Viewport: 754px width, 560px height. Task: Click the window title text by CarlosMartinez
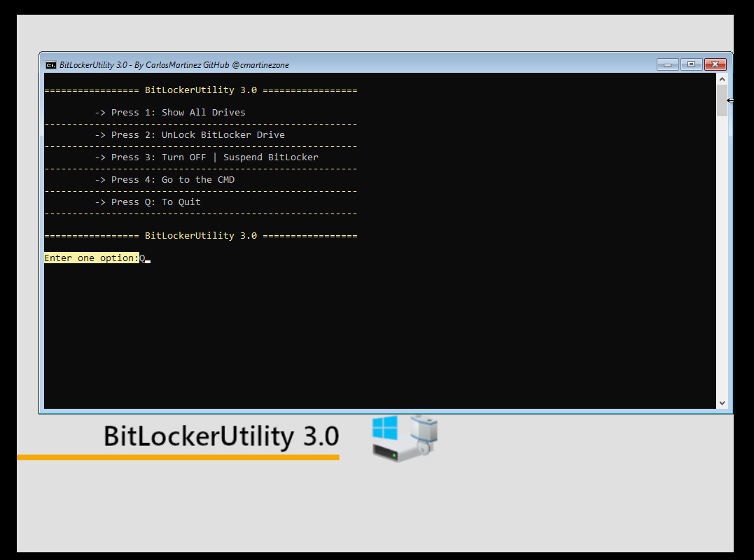174,65
